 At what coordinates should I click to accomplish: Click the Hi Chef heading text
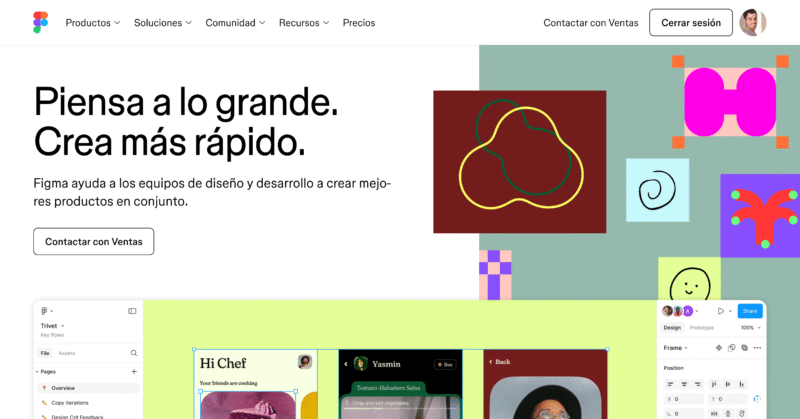pos(223,363)
